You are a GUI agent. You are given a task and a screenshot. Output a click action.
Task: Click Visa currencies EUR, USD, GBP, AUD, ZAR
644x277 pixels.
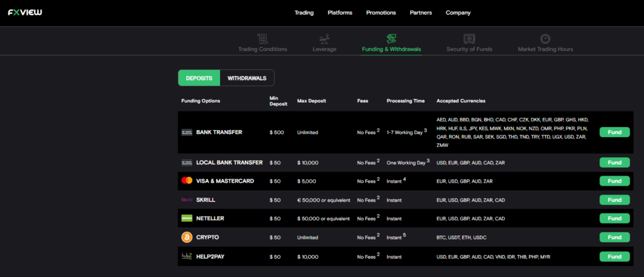(x=465, y=181)
